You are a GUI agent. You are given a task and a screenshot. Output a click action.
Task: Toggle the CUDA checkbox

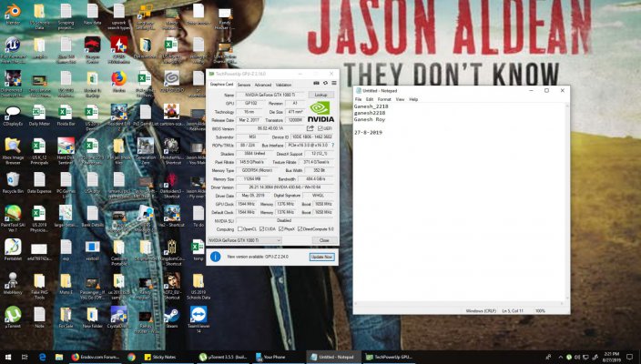[x=261, y=229]
